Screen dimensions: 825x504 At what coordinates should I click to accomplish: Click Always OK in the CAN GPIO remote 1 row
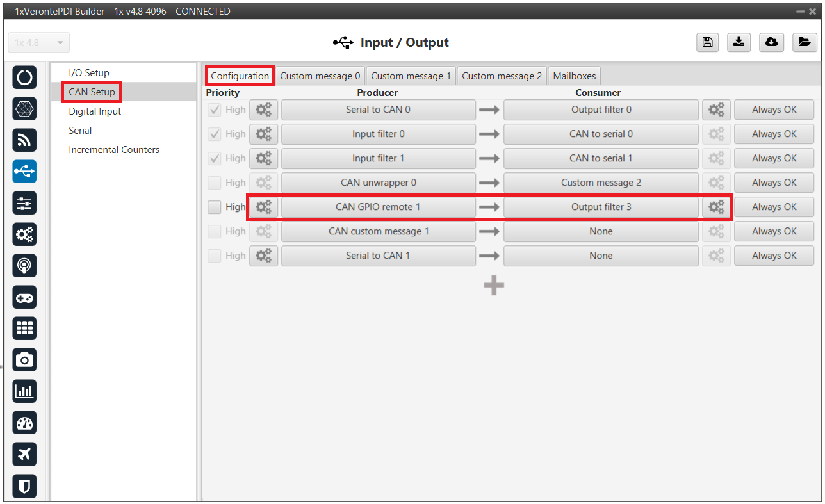774,207
